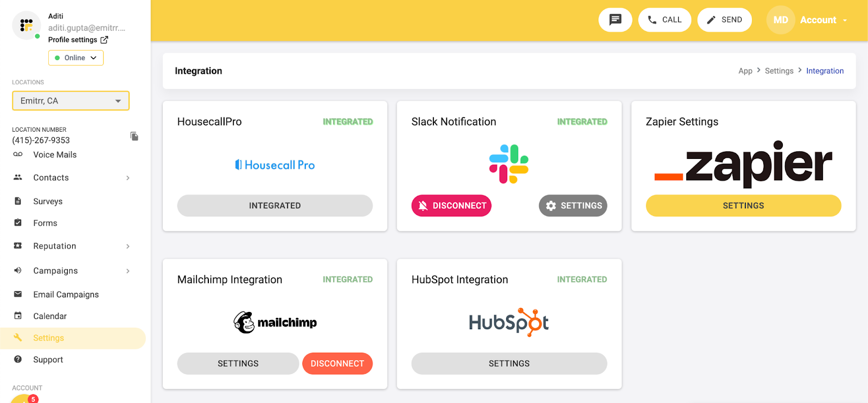Open Zapier SETTINGS button

(x=743, y=206)
